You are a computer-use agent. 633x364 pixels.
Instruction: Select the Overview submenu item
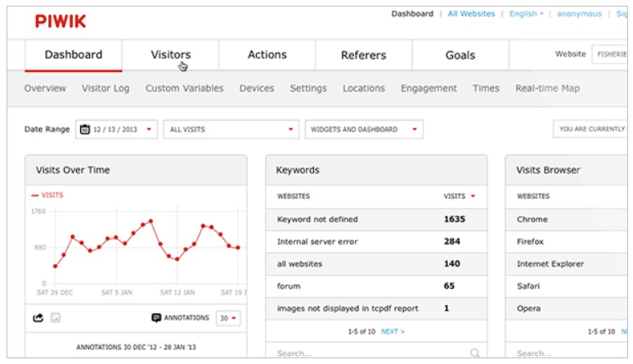point(45,88)
